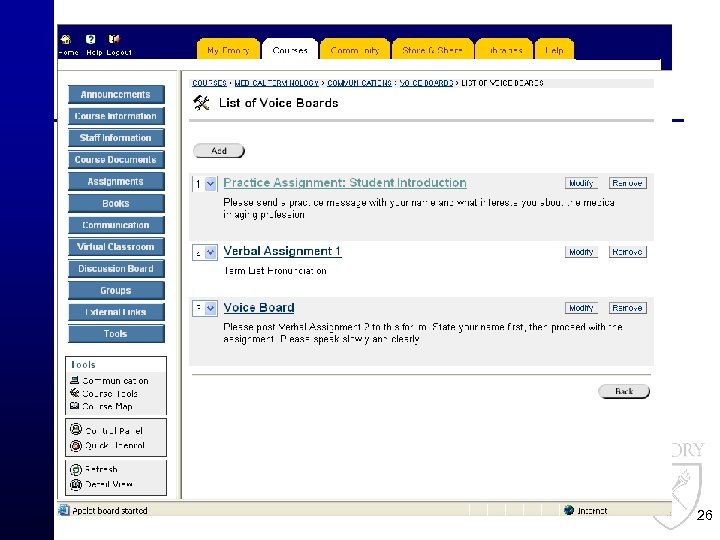Click the Refresh text link
This screenshot has width=720, height=540.
[101, 469]
